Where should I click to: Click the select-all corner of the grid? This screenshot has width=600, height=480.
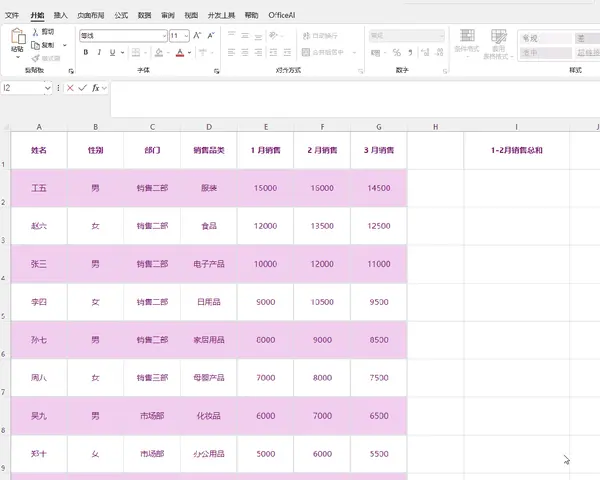(x=6, y=127)
